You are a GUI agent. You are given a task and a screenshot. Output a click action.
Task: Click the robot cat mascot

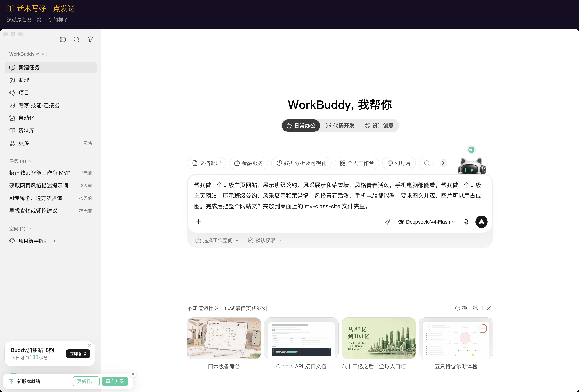472,166
